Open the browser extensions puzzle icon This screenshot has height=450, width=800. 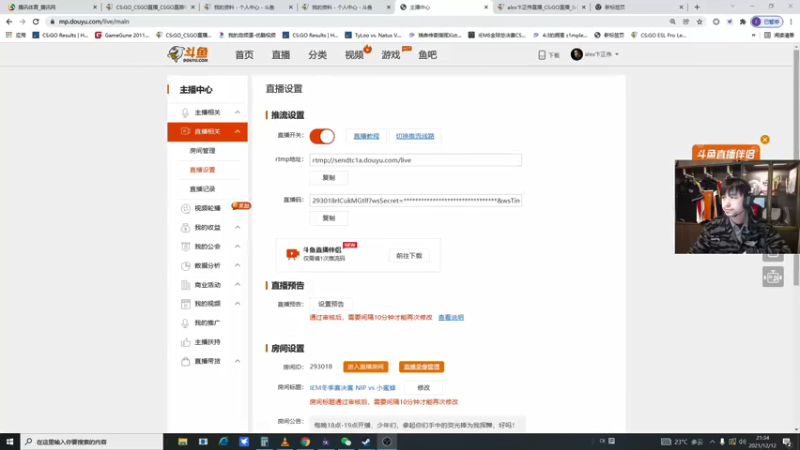742,21
